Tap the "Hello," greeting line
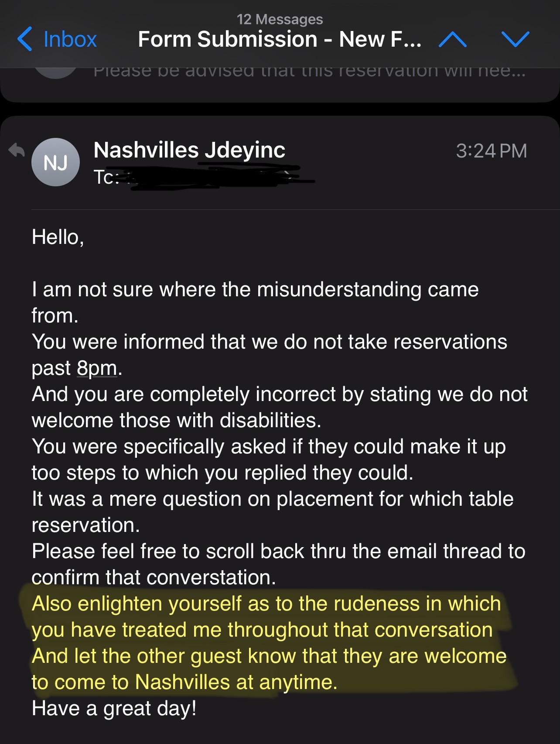Image resolution: width=560 pixels, height=744 pixels. pyautogui.click(x=58, y=237)
